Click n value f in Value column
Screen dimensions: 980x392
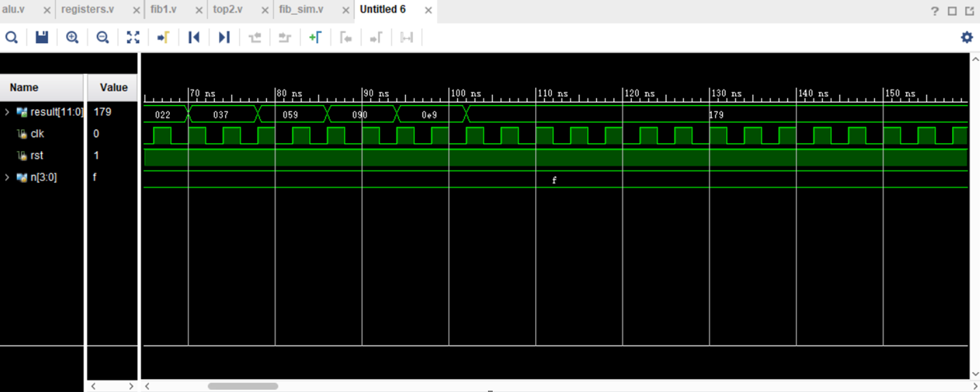(x=96, y=178)
